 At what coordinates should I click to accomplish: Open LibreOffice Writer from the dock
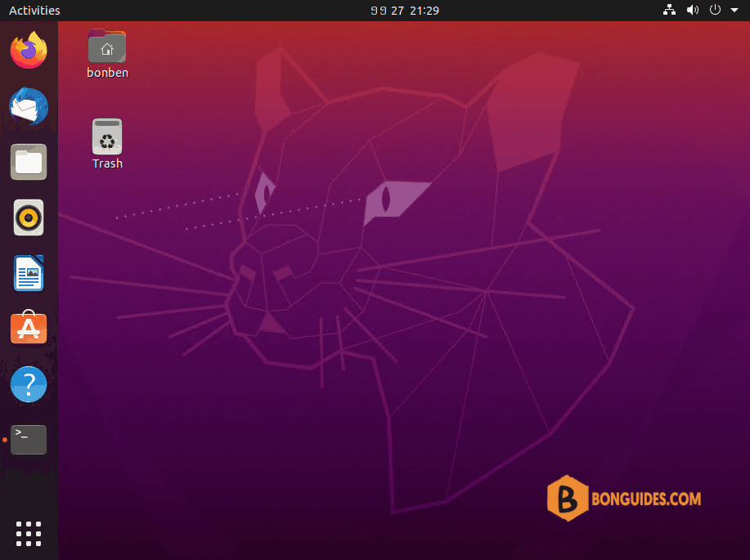point(29,273)
